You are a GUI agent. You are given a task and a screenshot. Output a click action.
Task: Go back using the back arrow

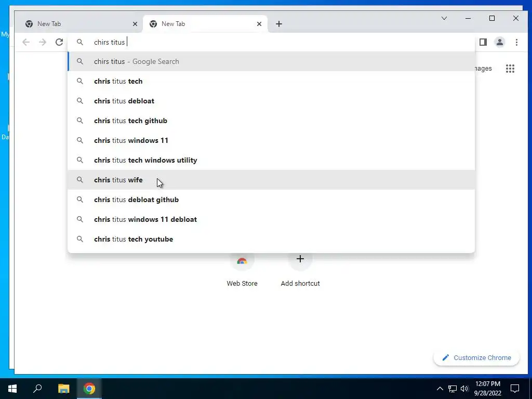(26, 42)
